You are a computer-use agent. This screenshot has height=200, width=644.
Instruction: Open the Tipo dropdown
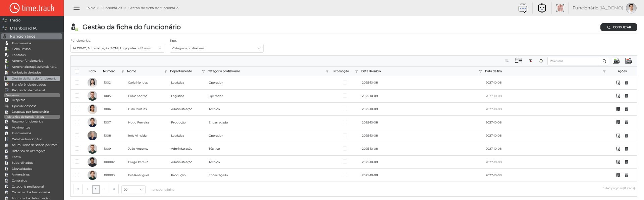tap(217, 48)
